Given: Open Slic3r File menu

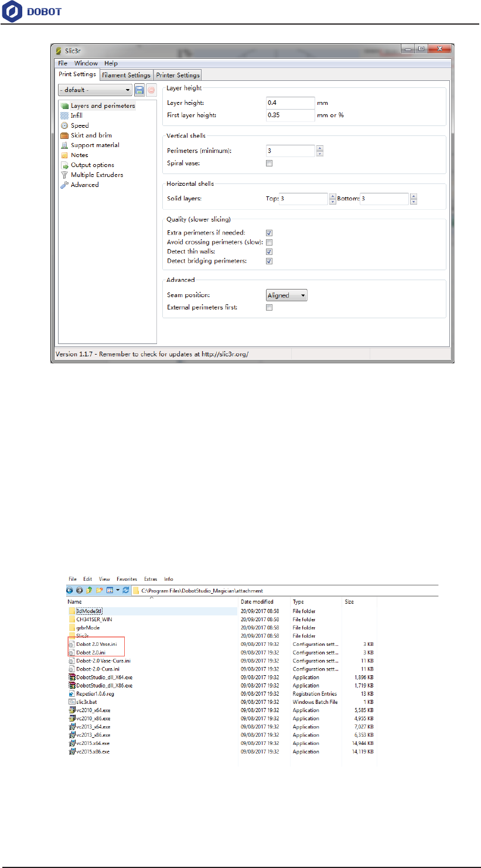Looking at the screenshot, I should tap(62, 63).
